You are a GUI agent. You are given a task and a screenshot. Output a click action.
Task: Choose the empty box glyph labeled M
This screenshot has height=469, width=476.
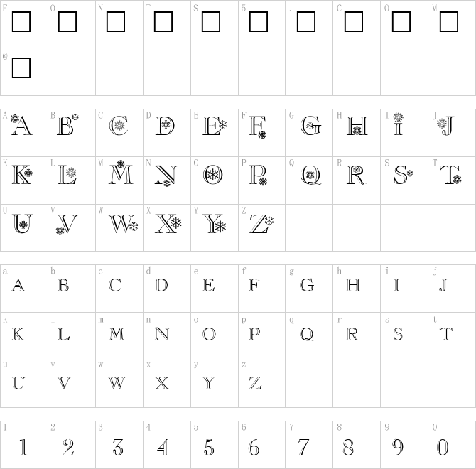coord(448,22)
